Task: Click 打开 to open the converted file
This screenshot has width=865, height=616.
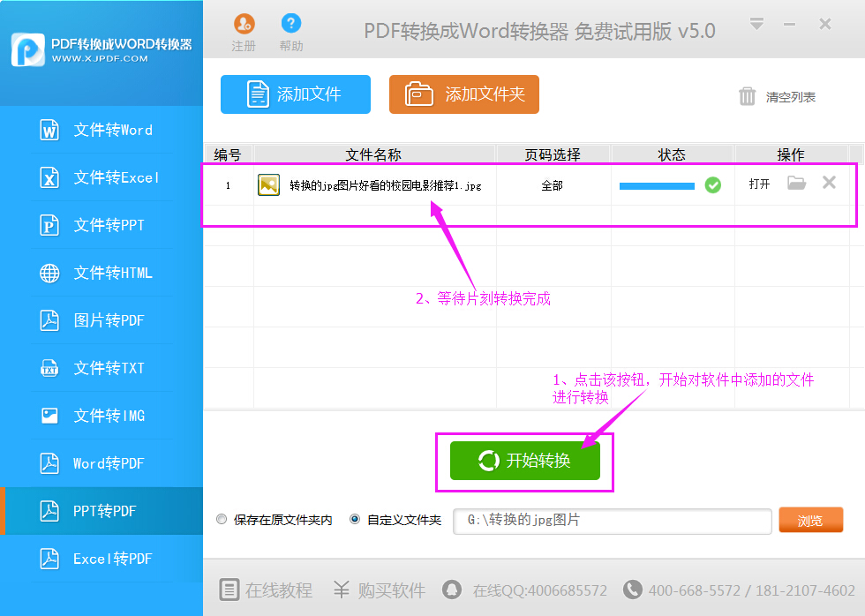Action: (x=760, y=184)
